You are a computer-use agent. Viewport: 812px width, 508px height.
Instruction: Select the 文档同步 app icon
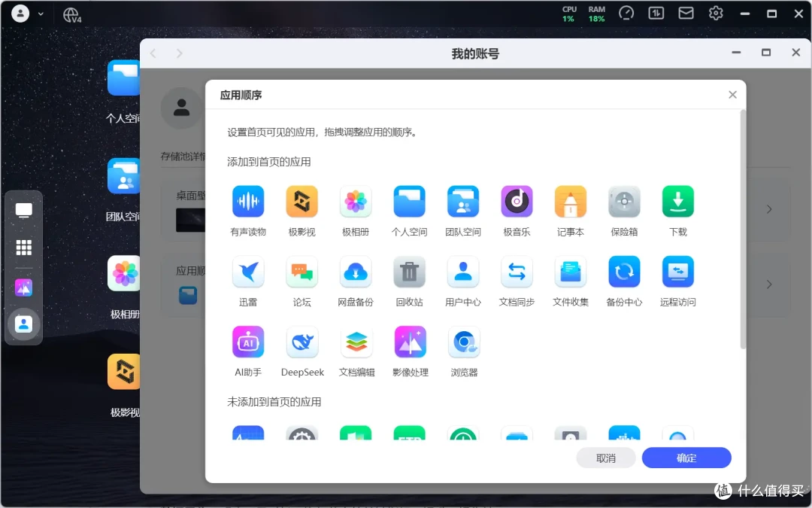(517, 272)
